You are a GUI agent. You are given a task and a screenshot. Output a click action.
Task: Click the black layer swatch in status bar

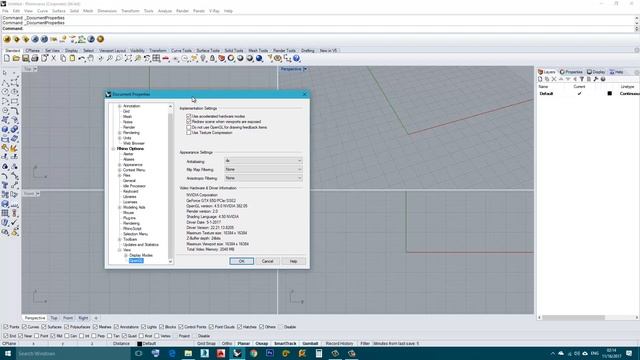click(x=139, y=344)
